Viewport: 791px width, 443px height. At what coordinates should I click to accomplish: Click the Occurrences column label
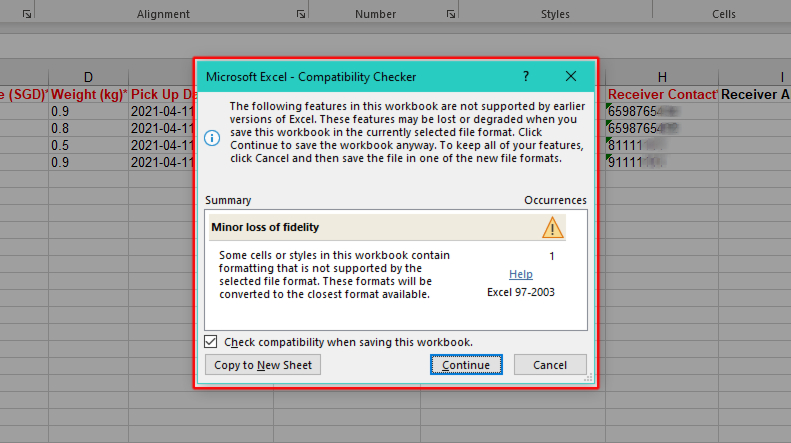[555, 200]
